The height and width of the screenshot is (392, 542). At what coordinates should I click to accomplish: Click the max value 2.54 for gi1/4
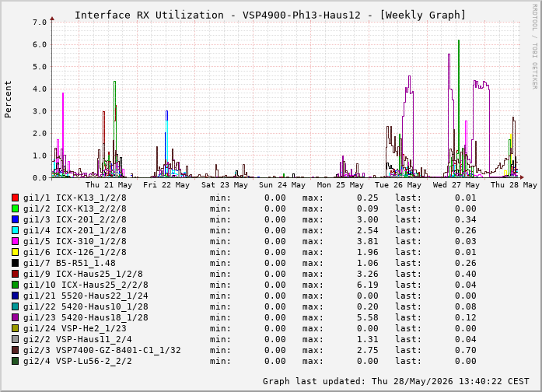click(368, 230)
